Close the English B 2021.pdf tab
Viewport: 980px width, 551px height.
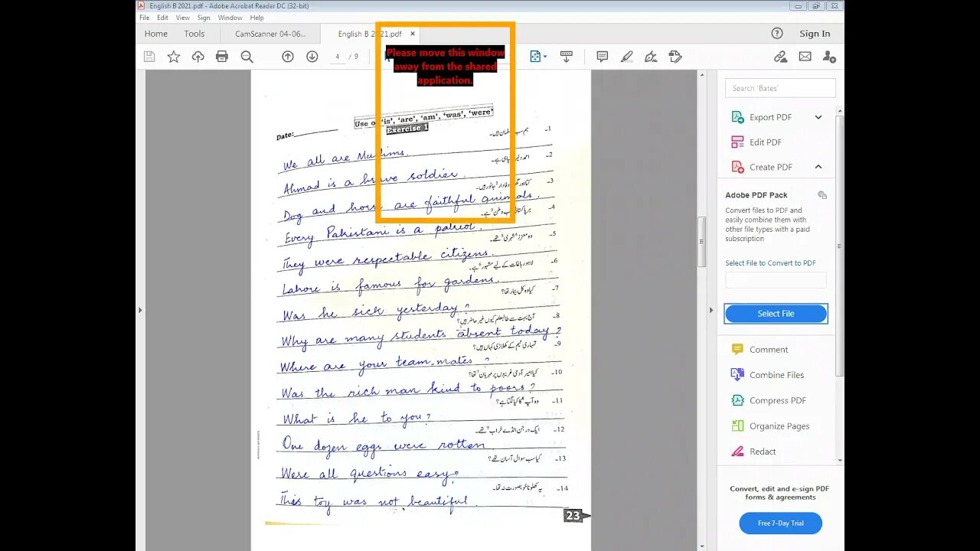click(x=412, y=34)
